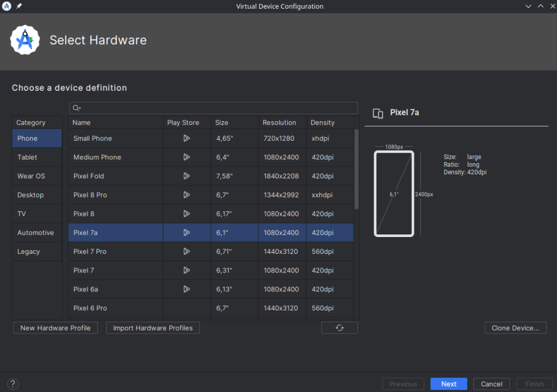Click the Play Store icon in Pixel 6a row
This screenshot has width=557, height=392.
(x=187, y=289)
